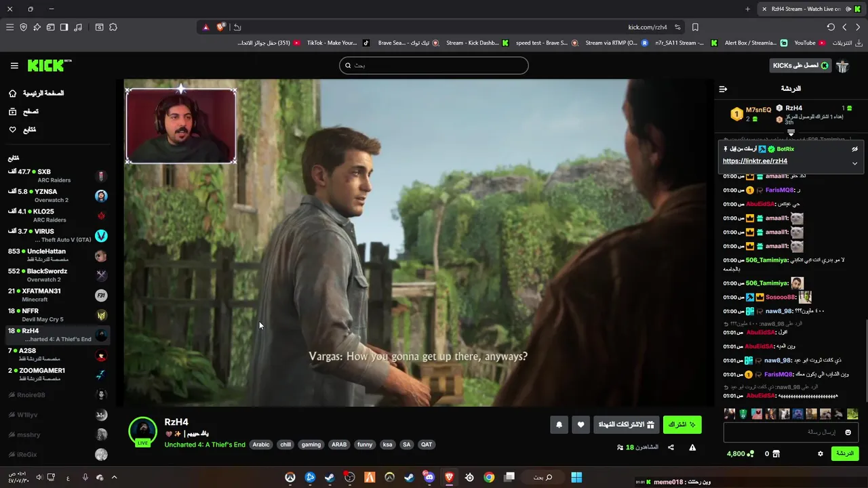Screen dimensions: 868x488
Task: Reload the page
Action: pyautogui.click(x=831, y=27)
